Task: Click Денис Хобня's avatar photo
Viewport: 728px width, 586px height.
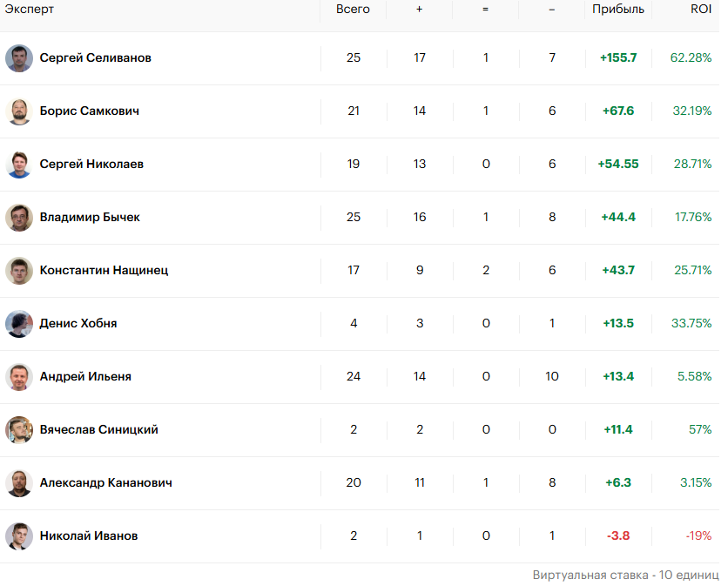Action: [x=18, y=324]
